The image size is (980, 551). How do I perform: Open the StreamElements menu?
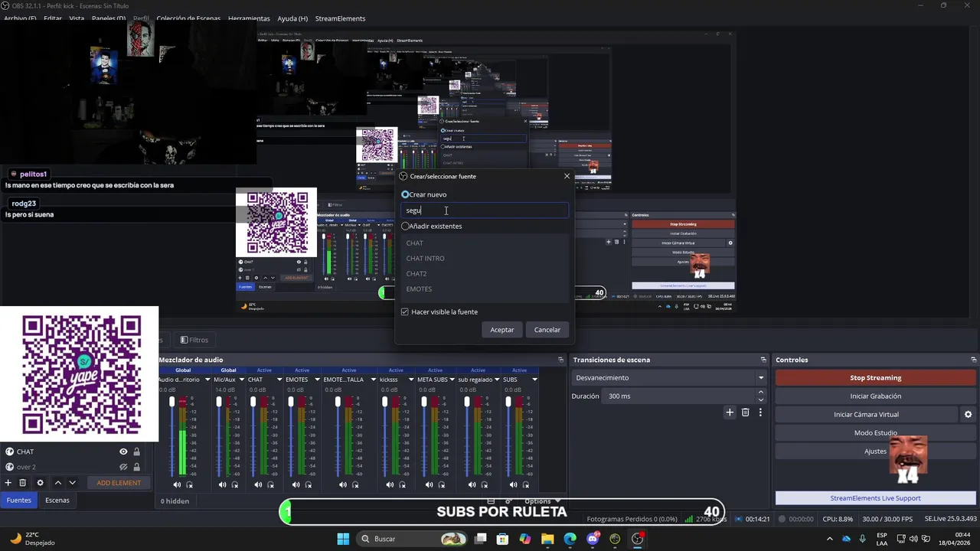click(x=340, y=18)
